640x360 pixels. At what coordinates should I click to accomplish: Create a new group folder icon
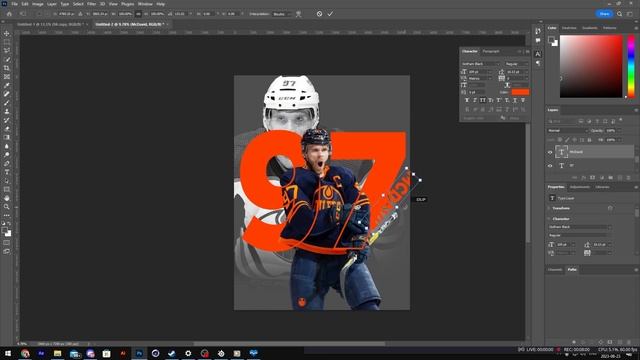point(611,178)
